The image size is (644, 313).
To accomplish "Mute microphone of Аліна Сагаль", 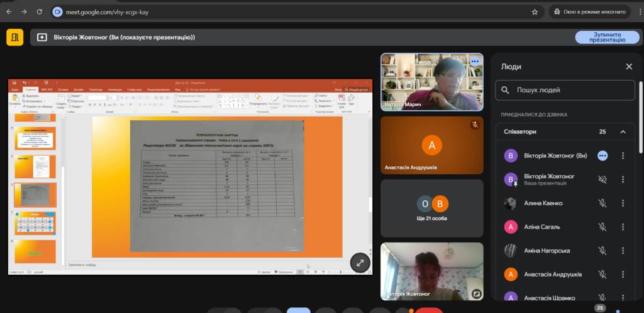I will pos(602,227).
